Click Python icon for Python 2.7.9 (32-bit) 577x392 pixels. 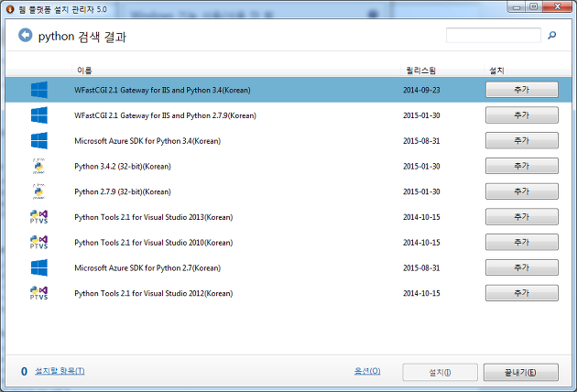click(38, 191)
